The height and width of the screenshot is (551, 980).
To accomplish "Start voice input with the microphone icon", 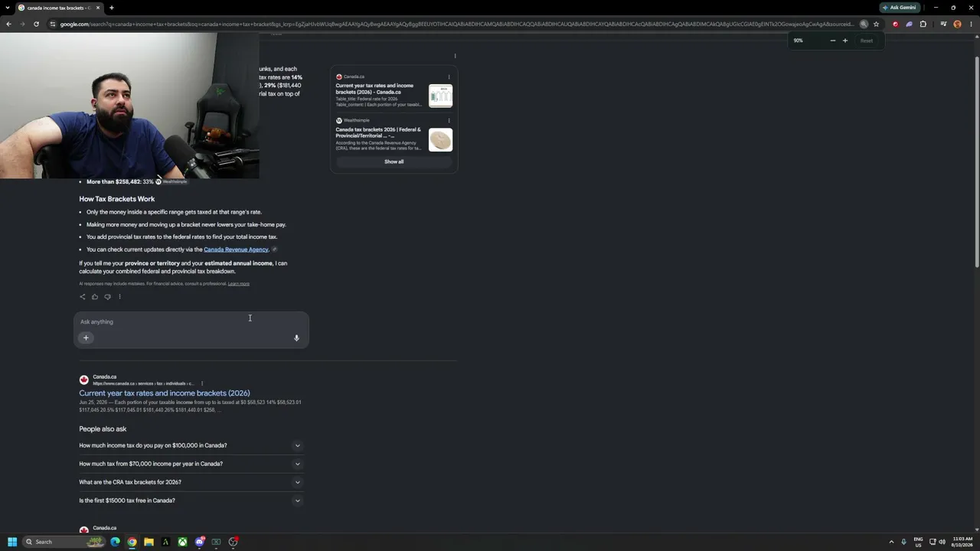I will (296, 337).
